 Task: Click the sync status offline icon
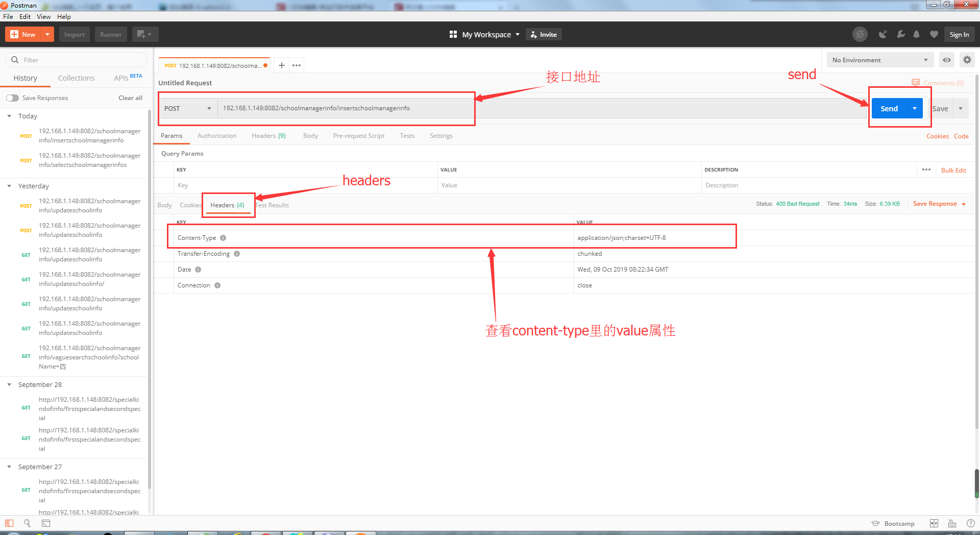[x=860, y=34]
